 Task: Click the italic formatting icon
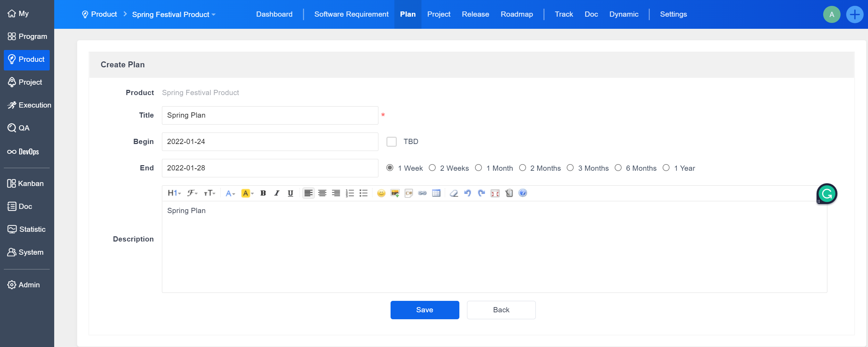[277, 193]
